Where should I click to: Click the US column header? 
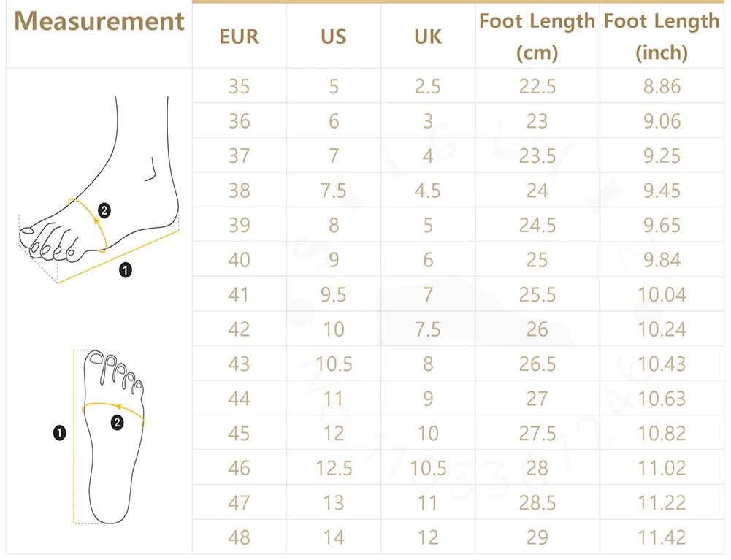(x=334, y=37)
